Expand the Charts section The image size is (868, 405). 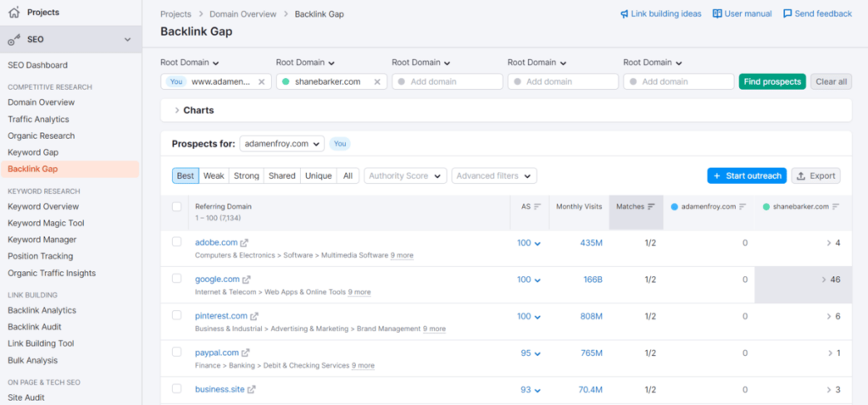(194, 110)
